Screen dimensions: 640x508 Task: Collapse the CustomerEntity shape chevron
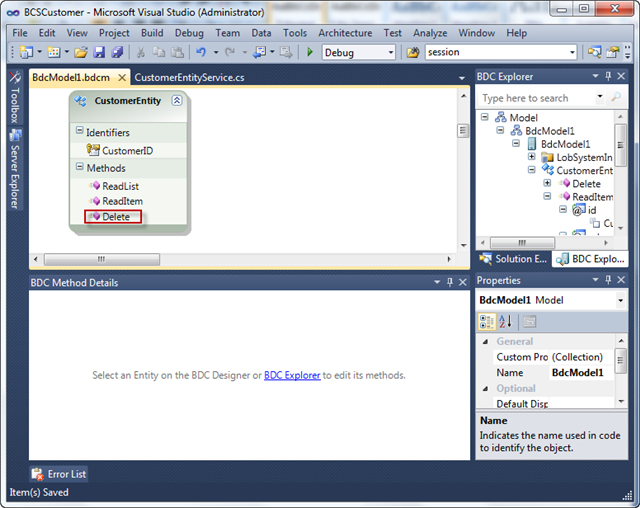tap(177, 100)
